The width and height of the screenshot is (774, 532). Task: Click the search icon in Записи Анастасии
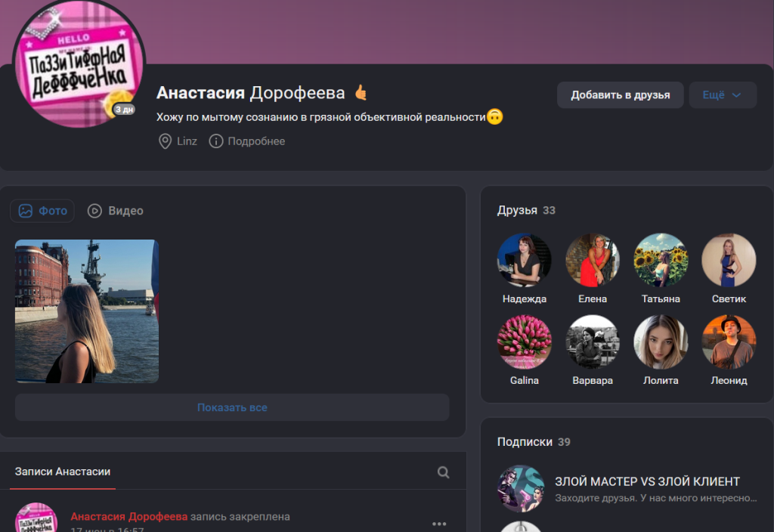pos(443,472)
